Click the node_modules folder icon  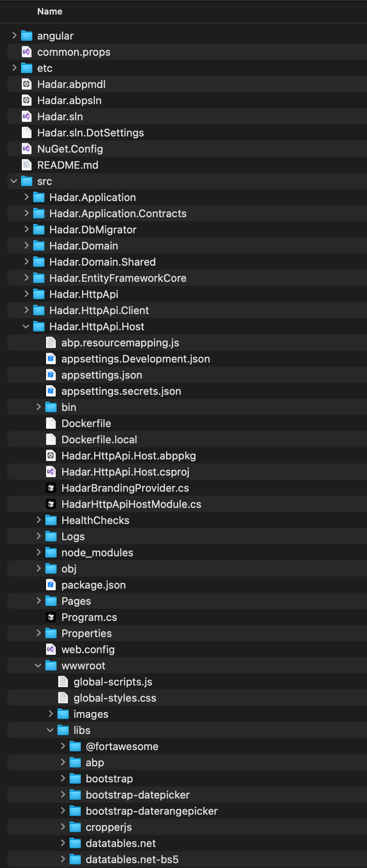coord(51,552)
